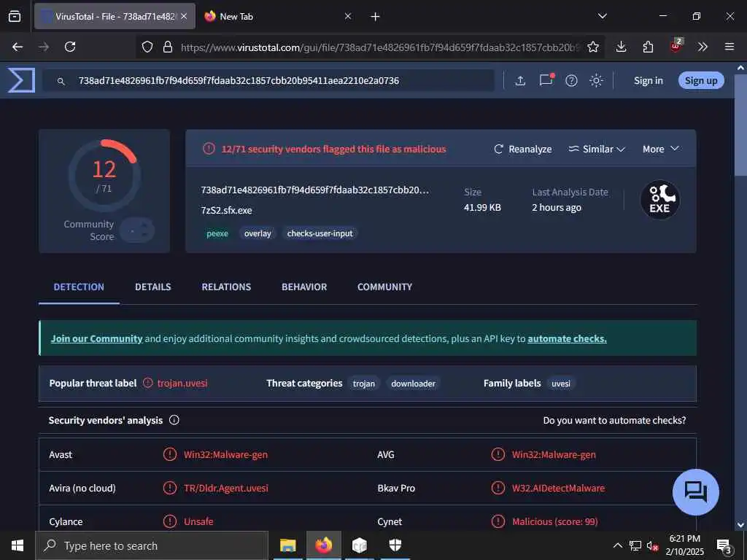
Task: Switch to the BEHAVIOR tab
Action: [304, 287]
